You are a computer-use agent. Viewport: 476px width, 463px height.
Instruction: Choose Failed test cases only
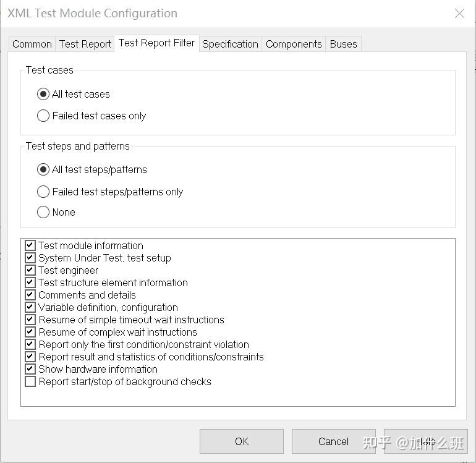[x=43, y=116]
